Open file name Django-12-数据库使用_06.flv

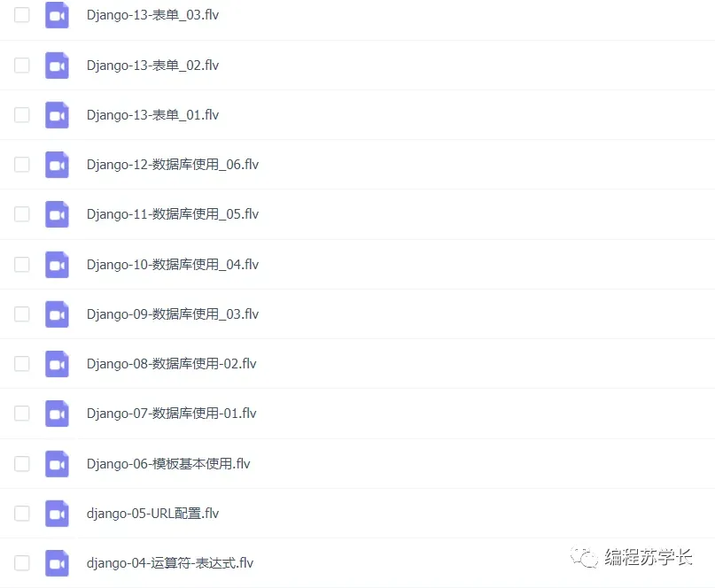point(173,165)
